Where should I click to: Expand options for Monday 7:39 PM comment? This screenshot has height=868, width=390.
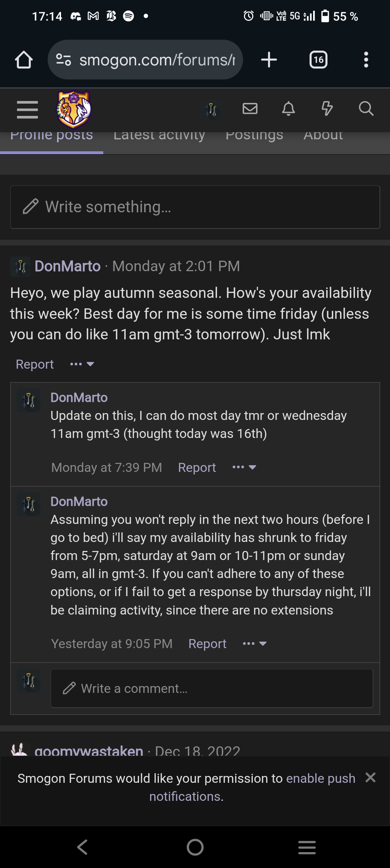244,468
